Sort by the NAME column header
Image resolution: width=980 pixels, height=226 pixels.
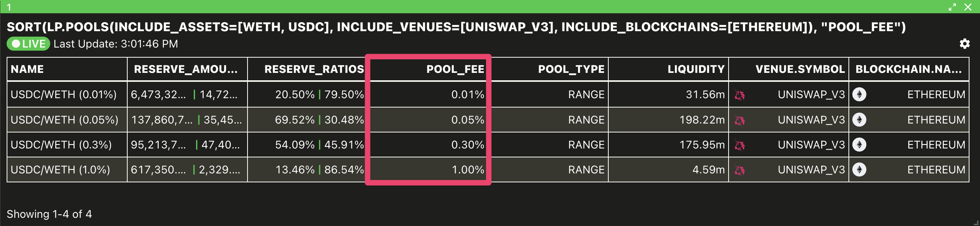point(27,69)
